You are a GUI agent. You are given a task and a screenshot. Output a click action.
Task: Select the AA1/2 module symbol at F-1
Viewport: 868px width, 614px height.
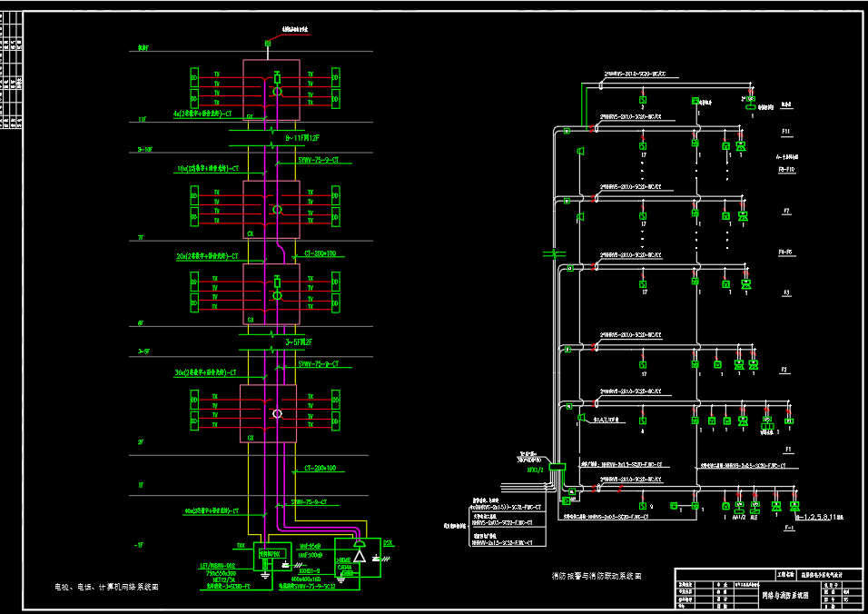[739, 506]
